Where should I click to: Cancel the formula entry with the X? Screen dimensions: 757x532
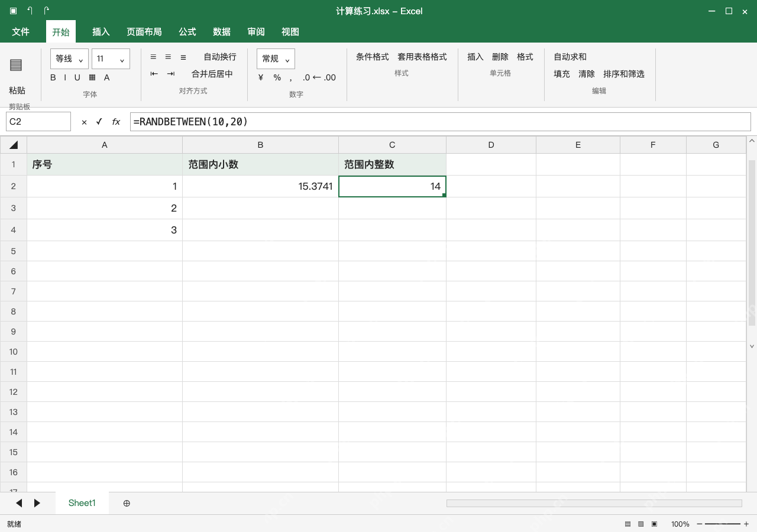[84, 122]
